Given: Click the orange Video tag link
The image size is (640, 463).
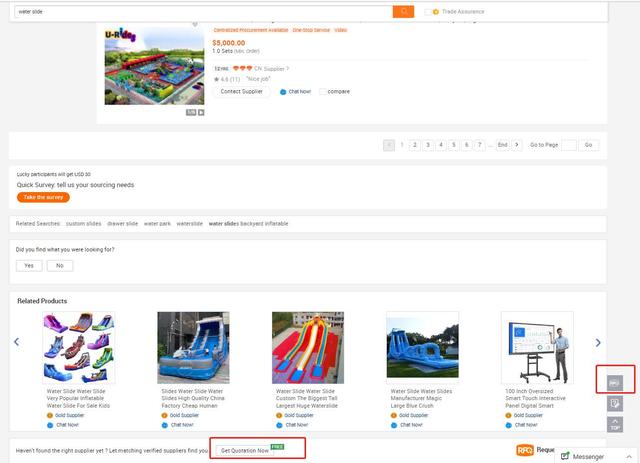Looking at the screenshot, I should pyautogui.click(x=340, y=30).
